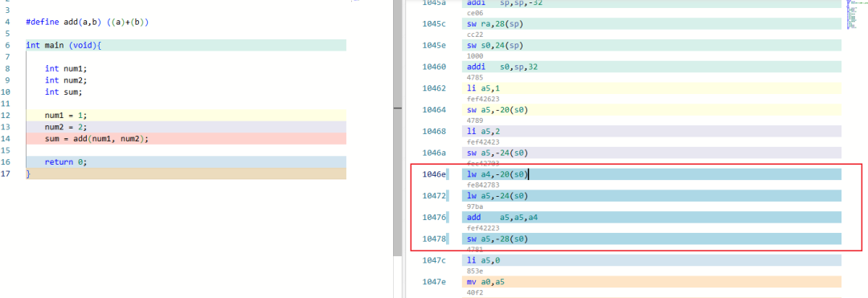Screen dimensions: 868x298
Task: Click the 'sw ra,28(sp)' instruction
Action: 652,24
